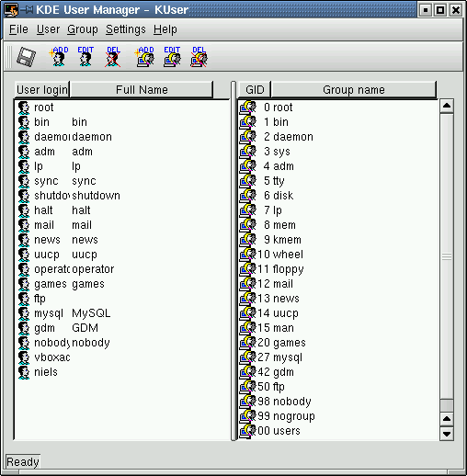Click the KUser application icon in title bar

coord(11,10)
